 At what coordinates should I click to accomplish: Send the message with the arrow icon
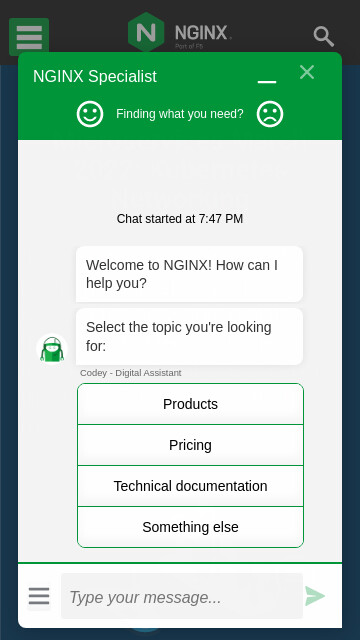[x=315, y=596]
